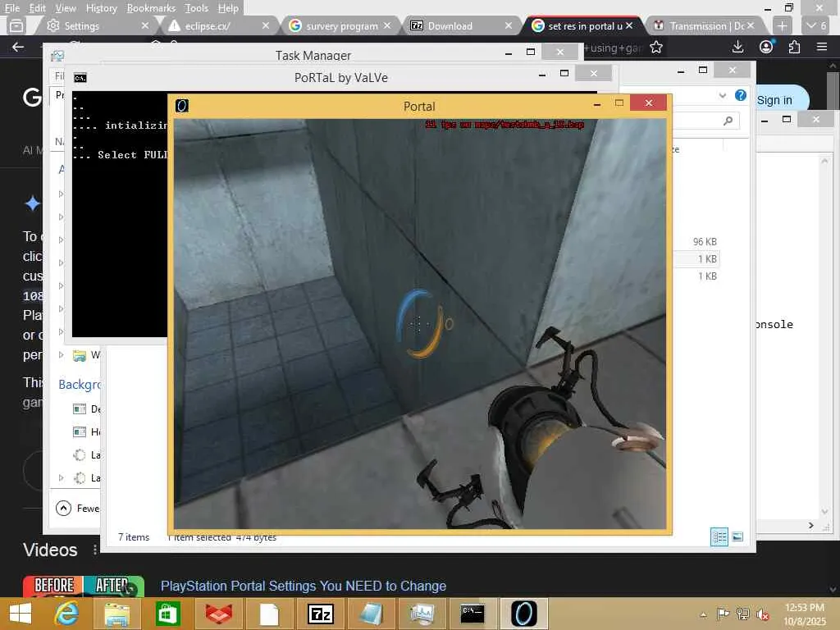Open the browser View menu
This screenshot has width=840, height=630.
coord(66,8)
